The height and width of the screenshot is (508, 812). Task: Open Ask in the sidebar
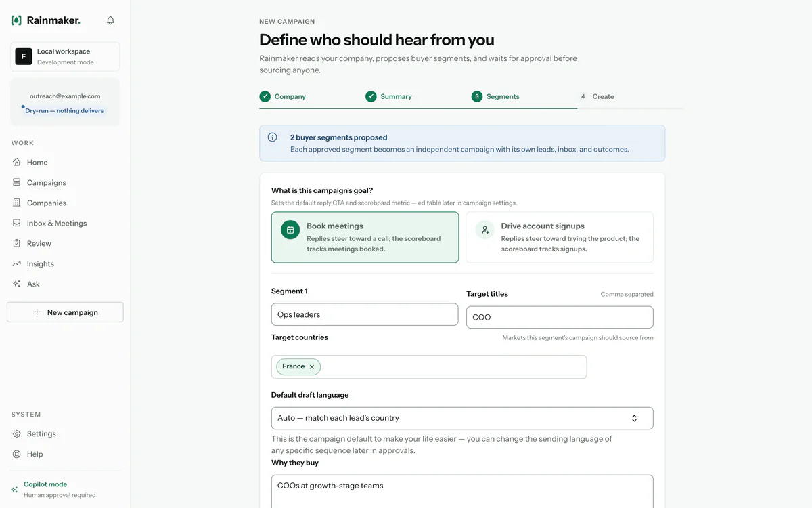[65, 284]
